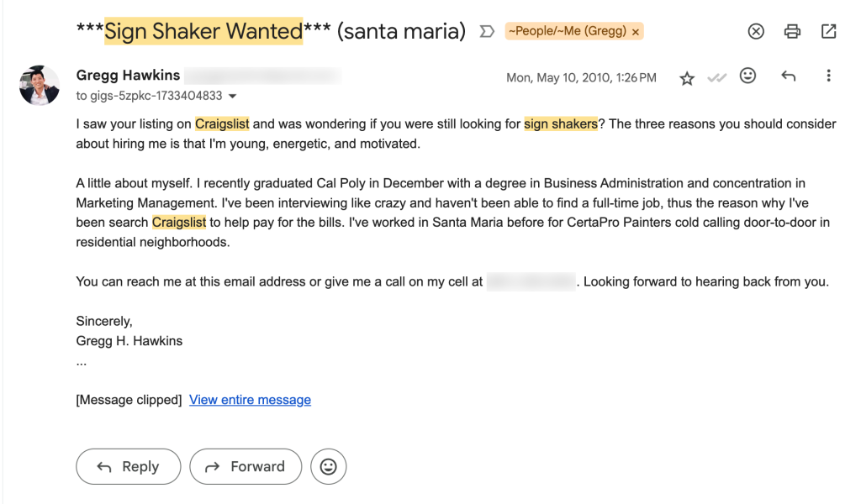The height and width of the screenshot is (504, 861).
Task: Open email in new window
Action: [x=828, y=32]
